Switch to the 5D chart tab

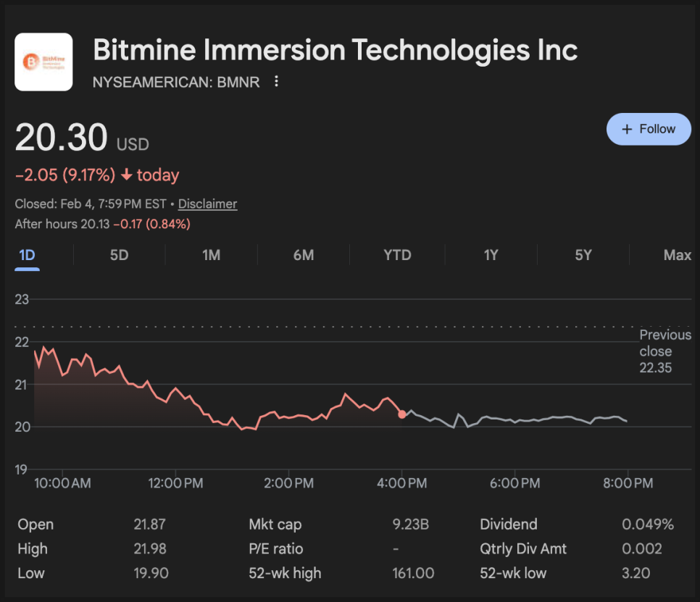[x=119, y=255]
